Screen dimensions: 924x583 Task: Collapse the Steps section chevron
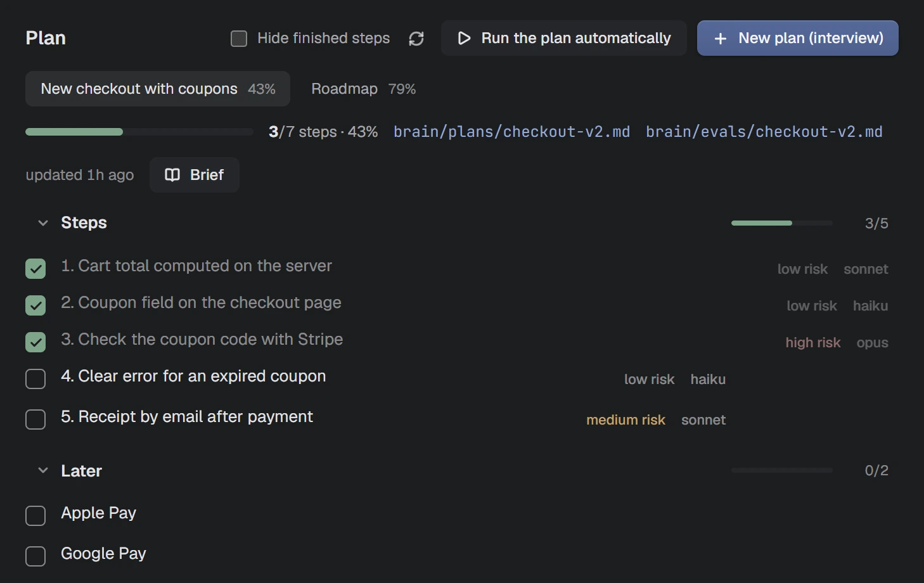43,223
